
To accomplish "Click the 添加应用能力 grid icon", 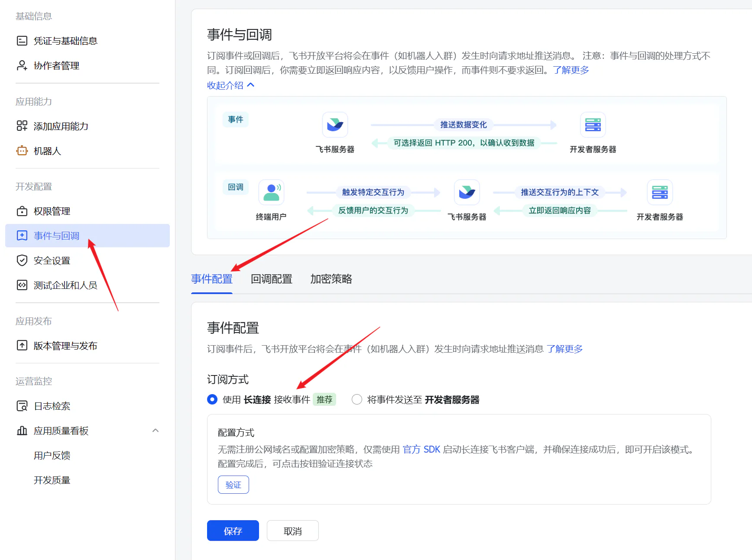I will point(22,126).
